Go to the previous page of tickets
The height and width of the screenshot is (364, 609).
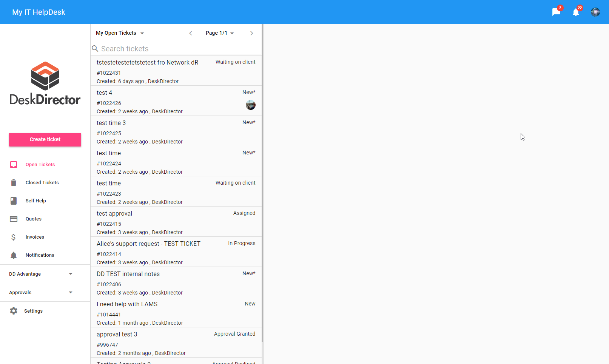click(191, 33)
